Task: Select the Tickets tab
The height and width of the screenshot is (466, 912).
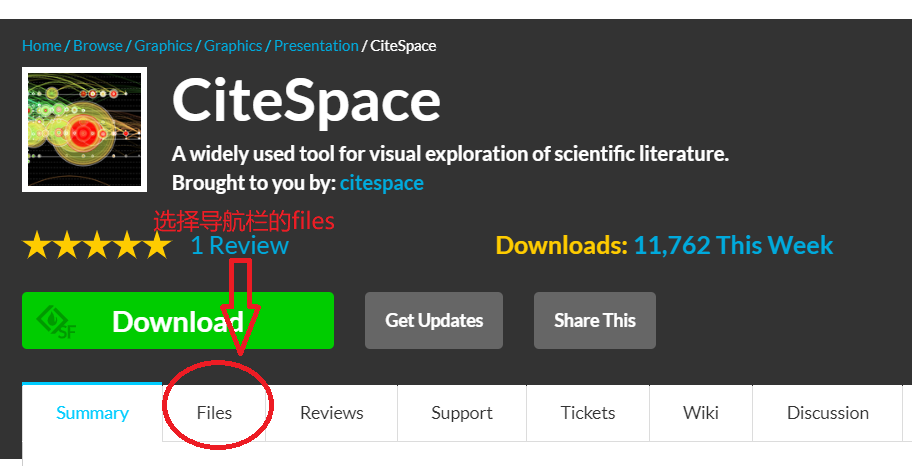Action: click(x=588, y=412)
